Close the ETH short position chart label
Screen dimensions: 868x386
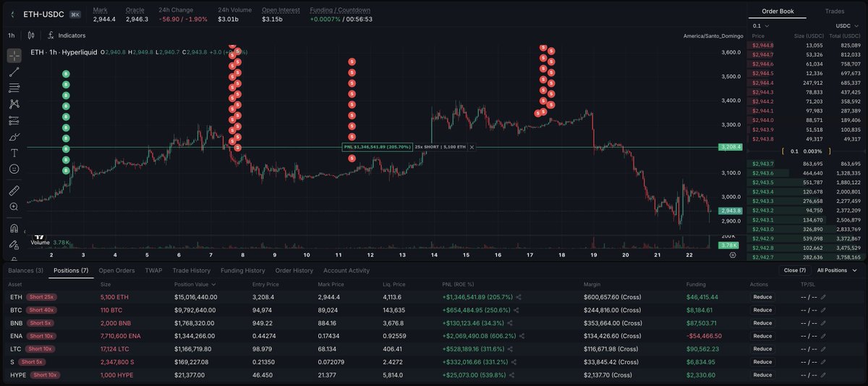[472, 147]
